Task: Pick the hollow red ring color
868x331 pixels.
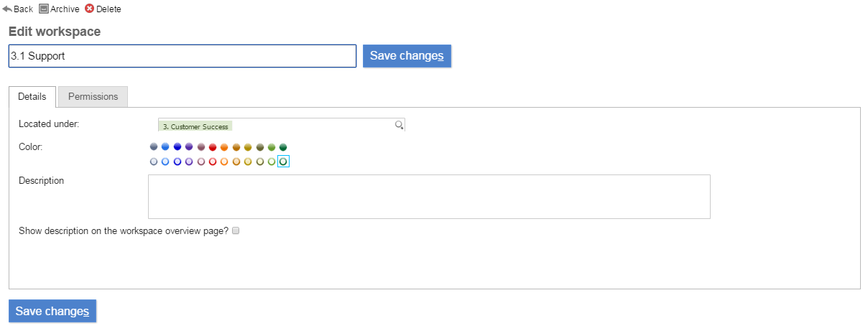Action: coord(213,162)
